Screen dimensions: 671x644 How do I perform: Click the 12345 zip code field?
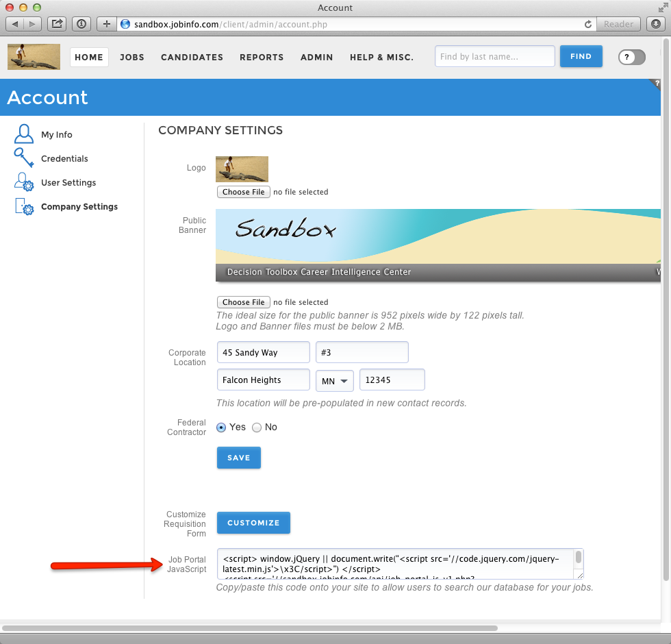pos(392,380)
